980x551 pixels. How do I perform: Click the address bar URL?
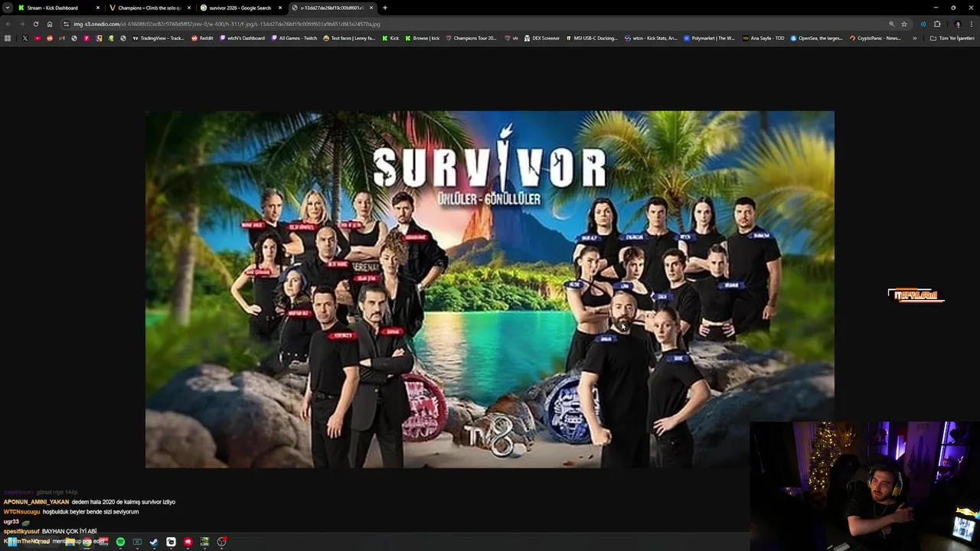pos(227,24)
